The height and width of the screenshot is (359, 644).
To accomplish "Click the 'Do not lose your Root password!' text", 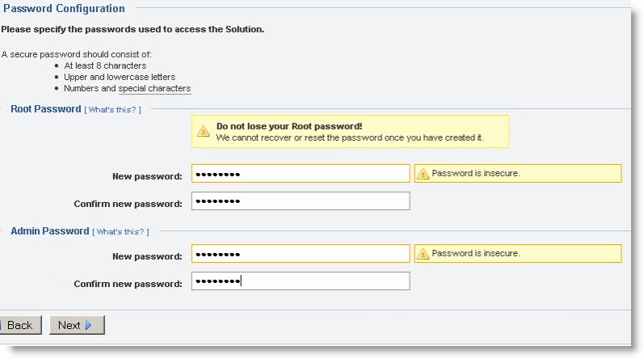I will click(x=288, y=127).
